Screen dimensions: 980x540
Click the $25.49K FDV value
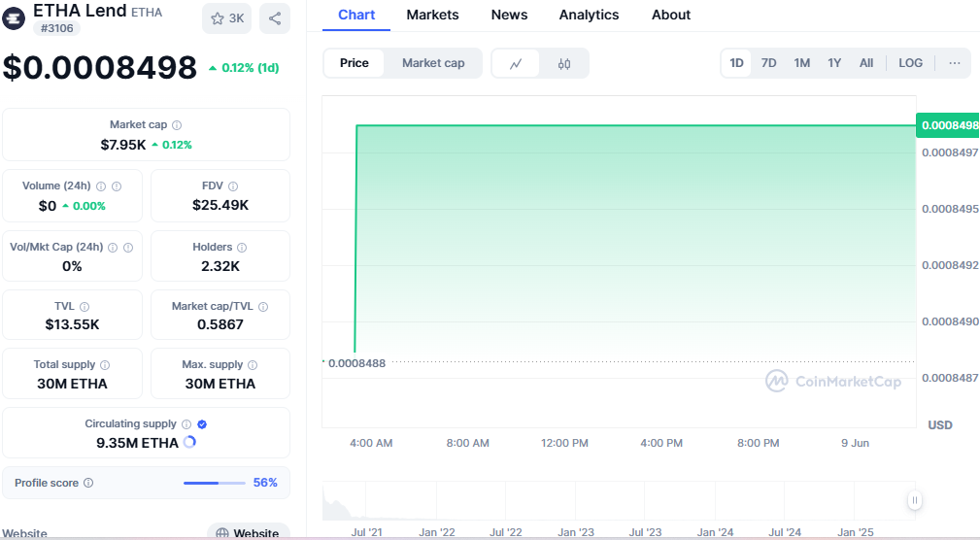click(220, 205)
